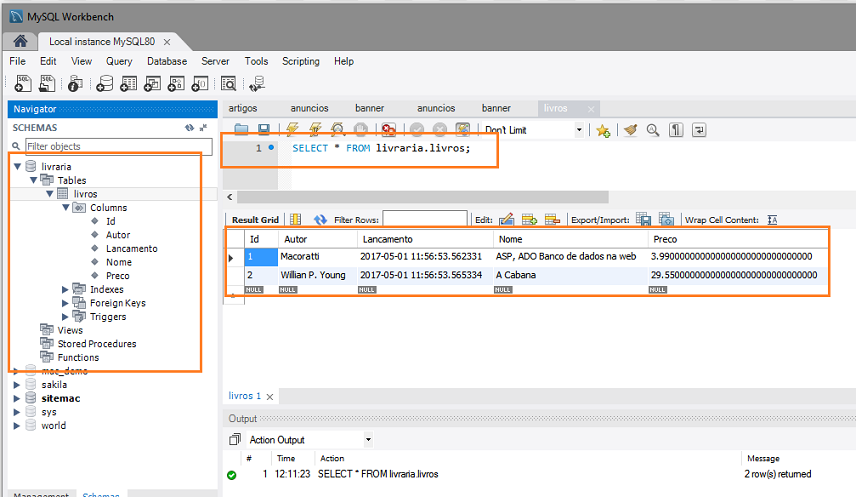Expand the sakila schema

coord(17,385)
